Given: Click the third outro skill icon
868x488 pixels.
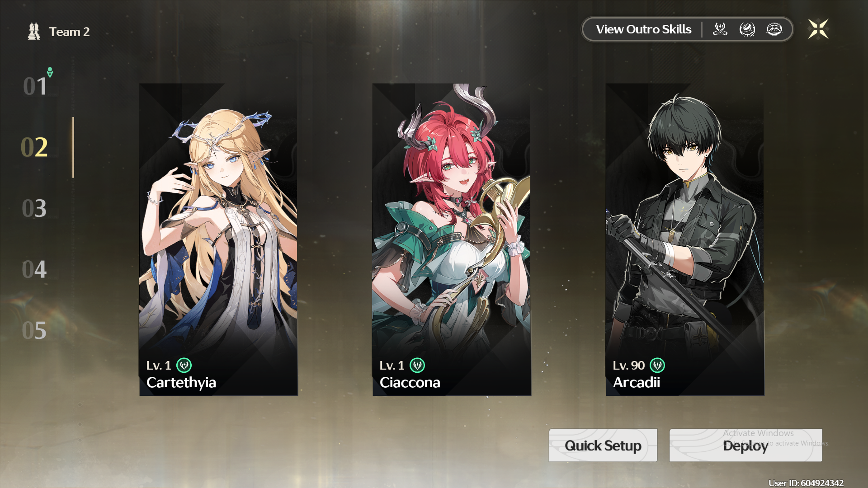Looking at the screenshot, I should click(x=774, y=29).
